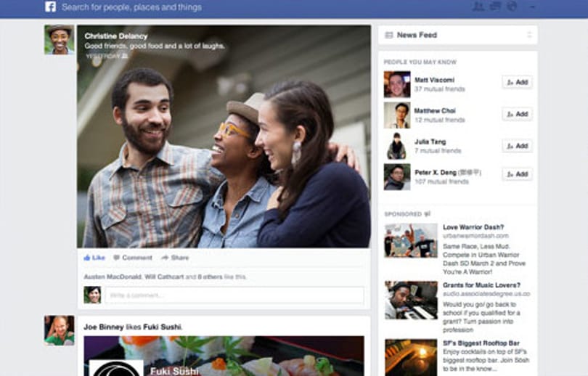Image resolution: width=588 pixels, height=376 pixels.
Task: Open friend requests icon in top bar
Action: [x=478, y=7]
